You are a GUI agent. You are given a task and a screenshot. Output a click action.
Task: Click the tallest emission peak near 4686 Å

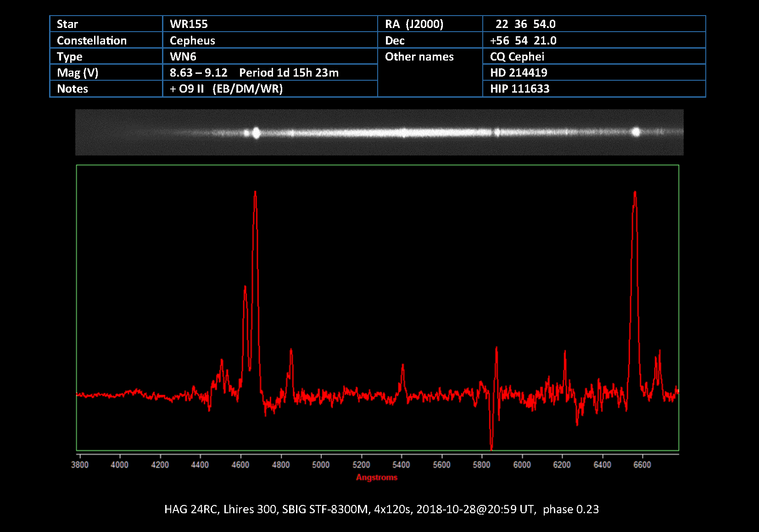(255, 194)
